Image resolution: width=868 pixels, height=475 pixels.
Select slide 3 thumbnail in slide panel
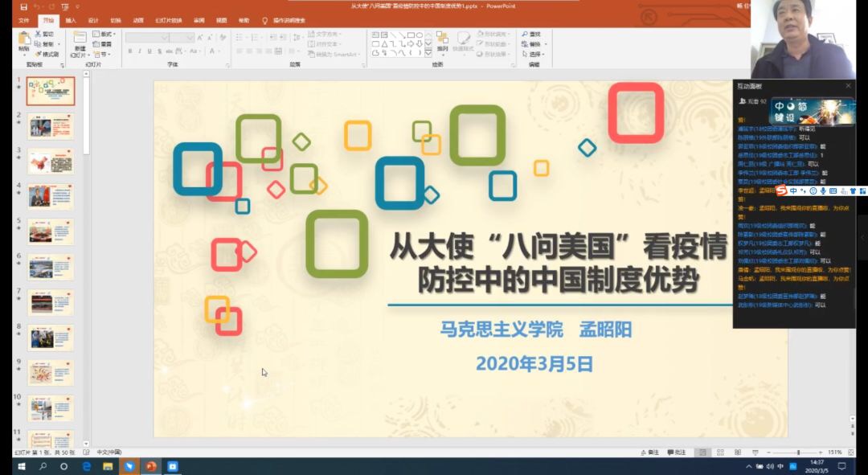51,162
